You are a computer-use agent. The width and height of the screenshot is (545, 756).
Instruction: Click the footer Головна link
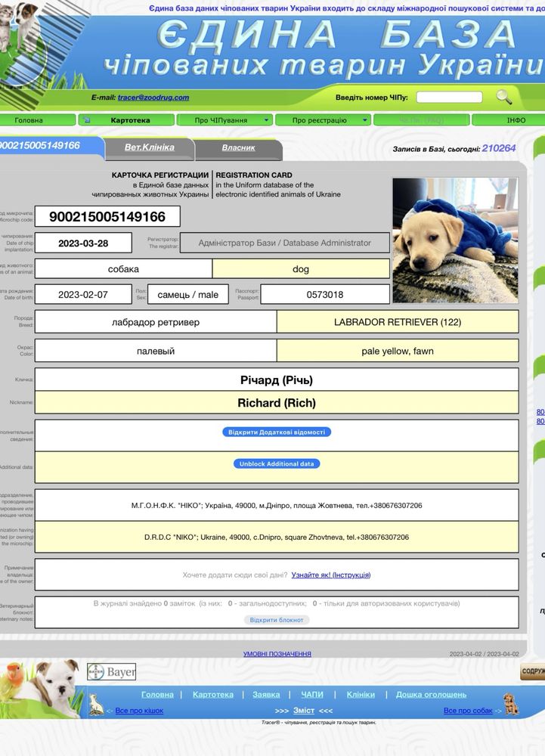click(x=157, y=694)
